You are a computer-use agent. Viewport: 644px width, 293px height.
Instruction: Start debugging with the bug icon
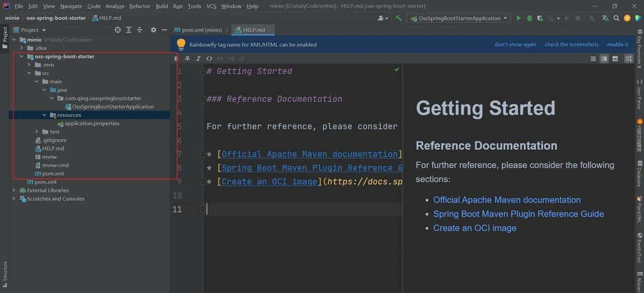coord(529,18)
